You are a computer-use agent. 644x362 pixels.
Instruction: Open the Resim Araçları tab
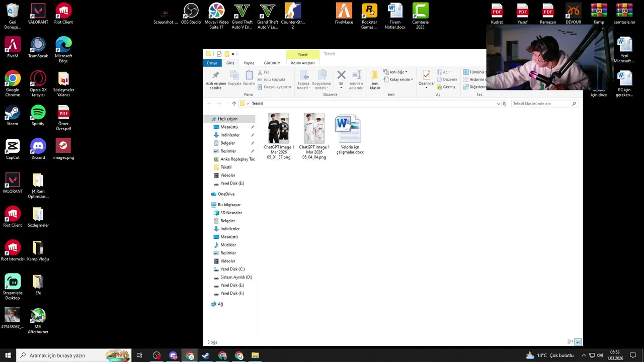click(x=303, y=63)
